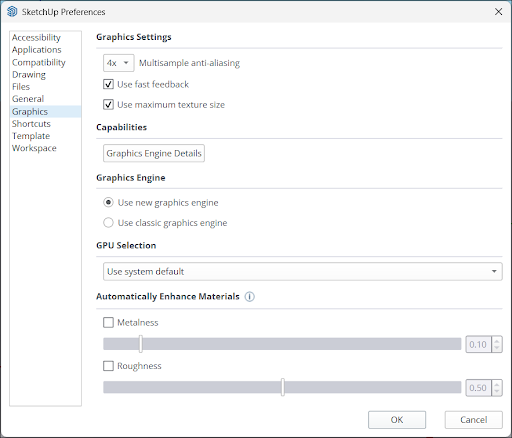Close the SketchUp Preferences dialog

point(498,12)
